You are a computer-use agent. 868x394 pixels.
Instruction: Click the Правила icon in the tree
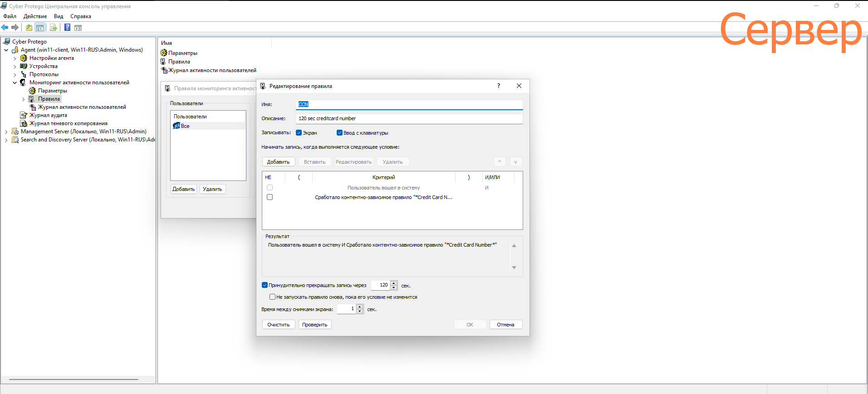pyautogui.click(x=32, y=99)
